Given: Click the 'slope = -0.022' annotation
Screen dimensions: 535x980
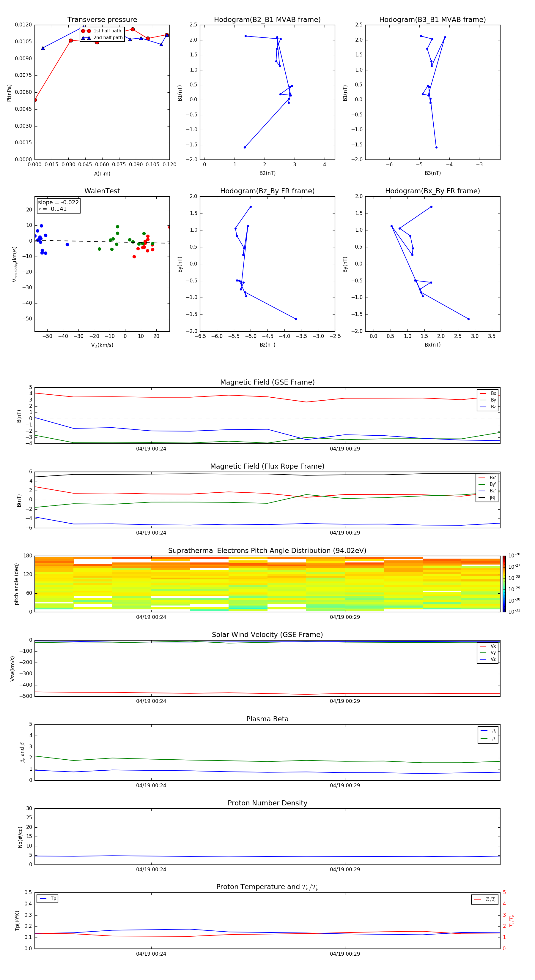Looking at the screenshot, I should (58, 203).
